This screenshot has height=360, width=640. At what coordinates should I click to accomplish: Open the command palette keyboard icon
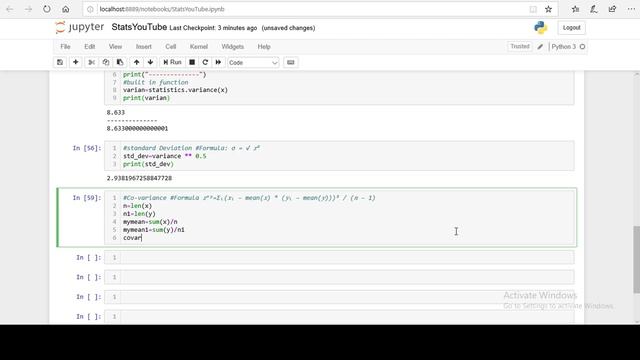click(291, 62)
